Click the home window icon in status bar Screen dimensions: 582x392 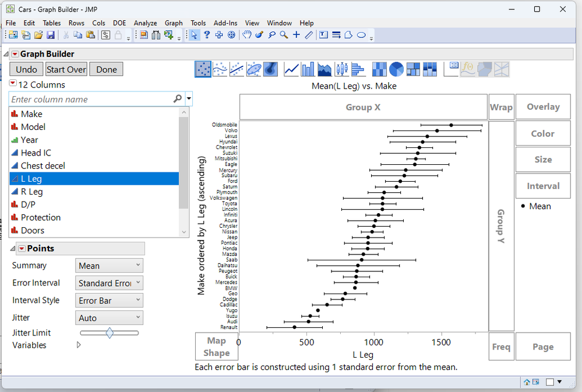pos(527,382)
